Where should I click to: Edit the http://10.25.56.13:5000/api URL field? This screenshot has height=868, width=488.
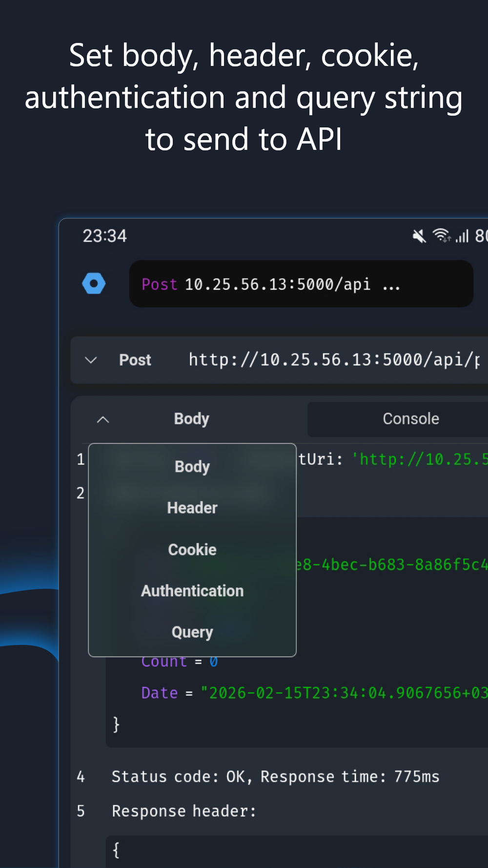click(335, 360)
